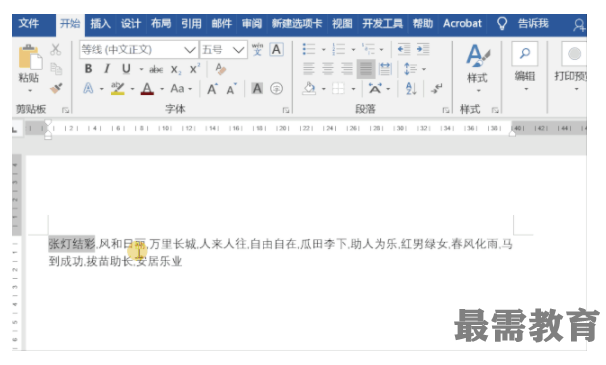Click the share/user icon at top right

click(579, 25)
